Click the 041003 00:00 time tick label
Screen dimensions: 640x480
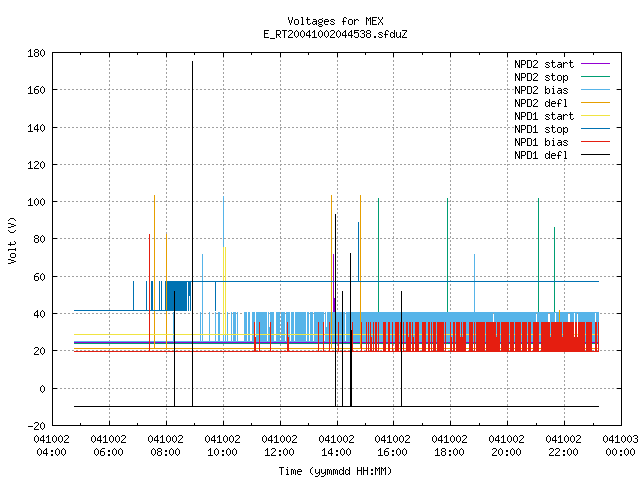tap(620, 446)
